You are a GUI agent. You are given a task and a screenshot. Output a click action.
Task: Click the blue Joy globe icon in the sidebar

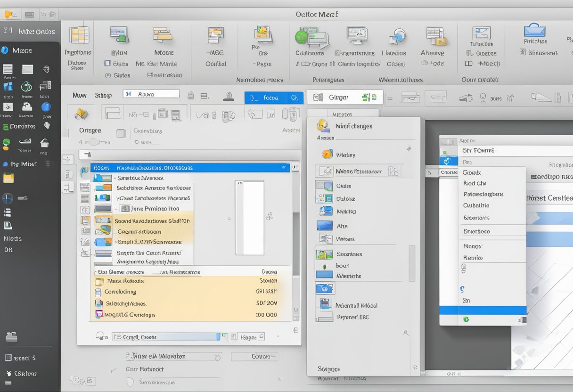[x=46, y=107]
